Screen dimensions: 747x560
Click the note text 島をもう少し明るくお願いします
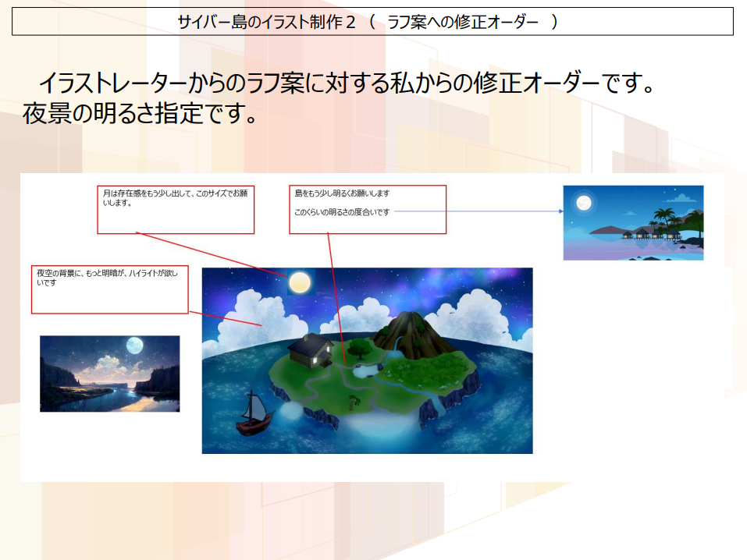[x=342, y=193]
